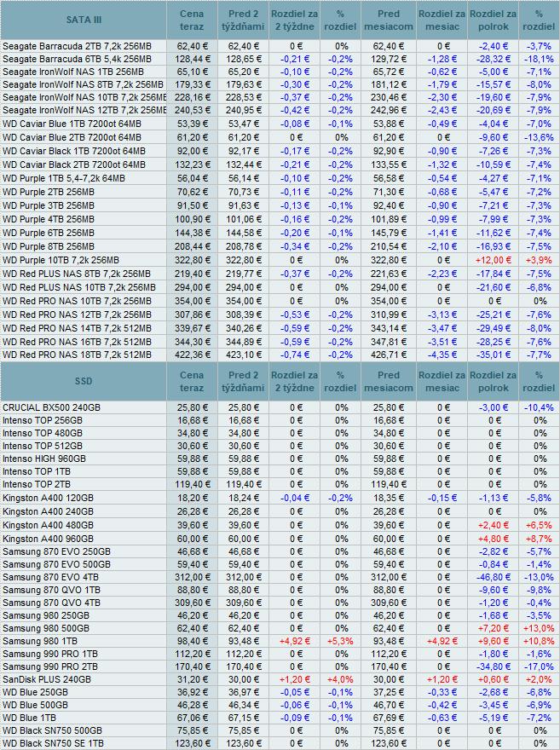560x750 pixels.
Task: Select 'Pred mesiacom' header in SSD header row
Action: click(x=389, y=381)
